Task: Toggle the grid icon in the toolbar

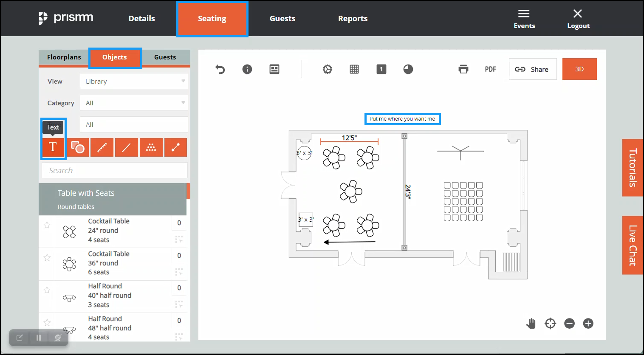Action: [x=354, y=69]
